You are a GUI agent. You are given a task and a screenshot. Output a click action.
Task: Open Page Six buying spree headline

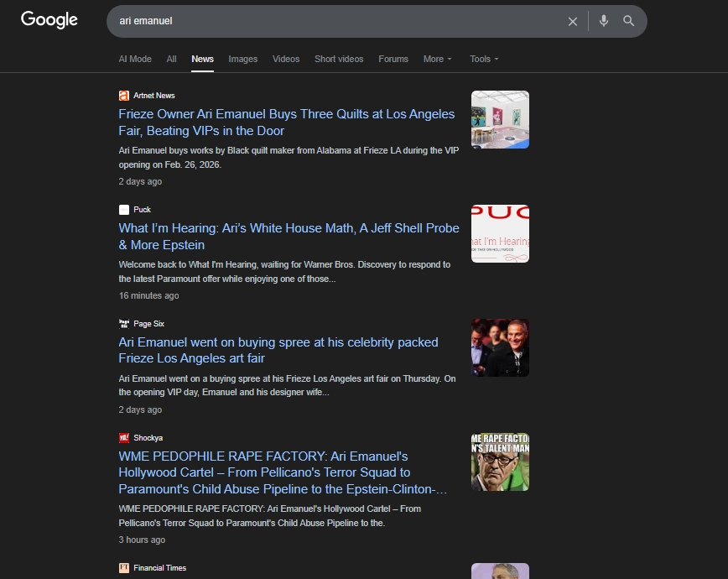click(278, 351)
